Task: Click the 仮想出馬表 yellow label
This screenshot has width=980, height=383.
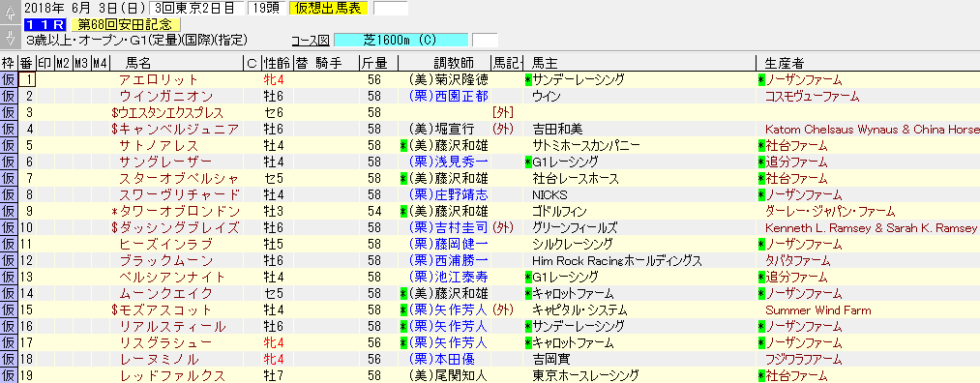Action: [x=329, y=8]
